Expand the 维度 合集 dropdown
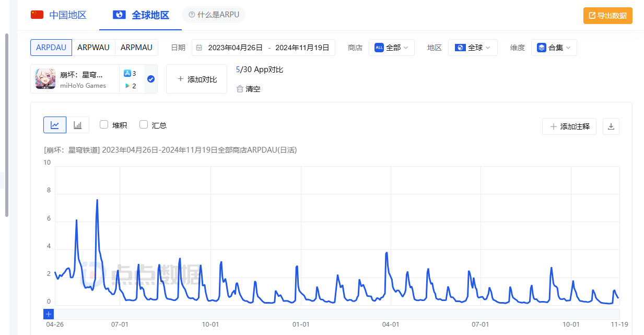This screenshot has width=644, height=335. [x=554, y=48]
